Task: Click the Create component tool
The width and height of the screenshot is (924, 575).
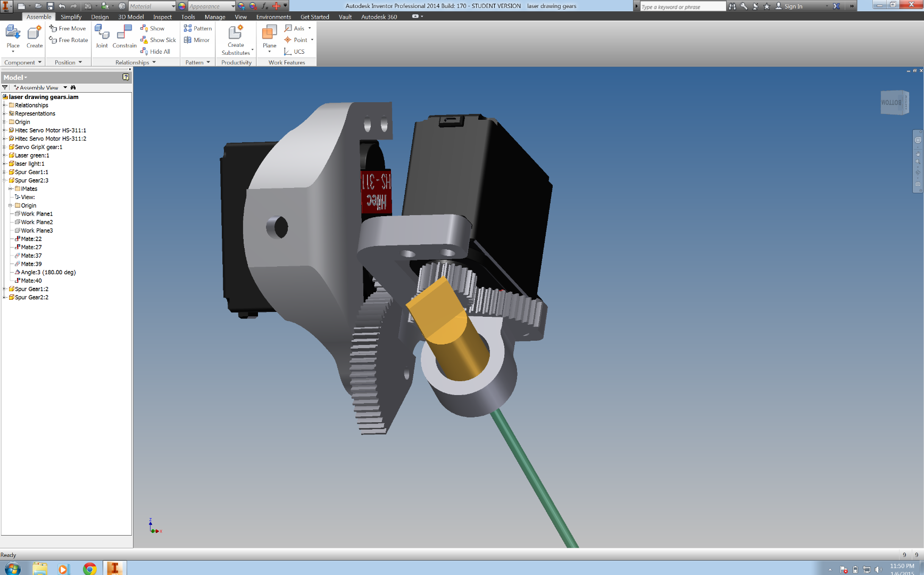Action: pos(35,38)
